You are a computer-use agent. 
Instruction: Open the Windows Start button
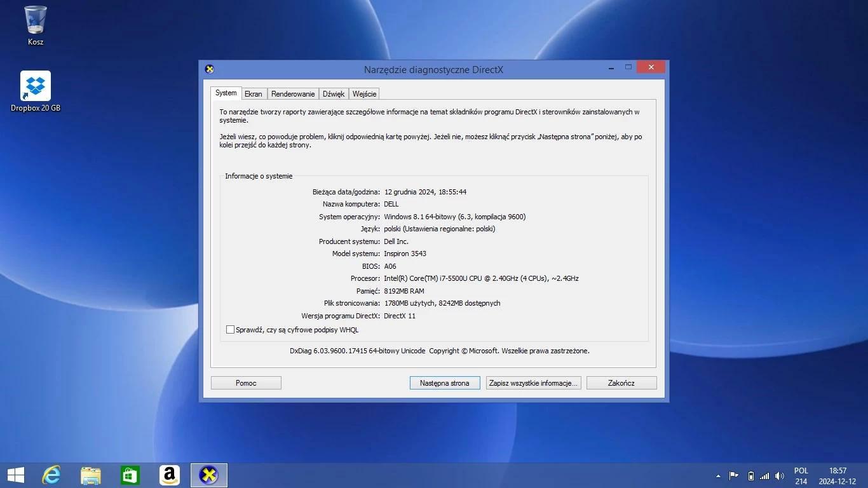[16, 475]
